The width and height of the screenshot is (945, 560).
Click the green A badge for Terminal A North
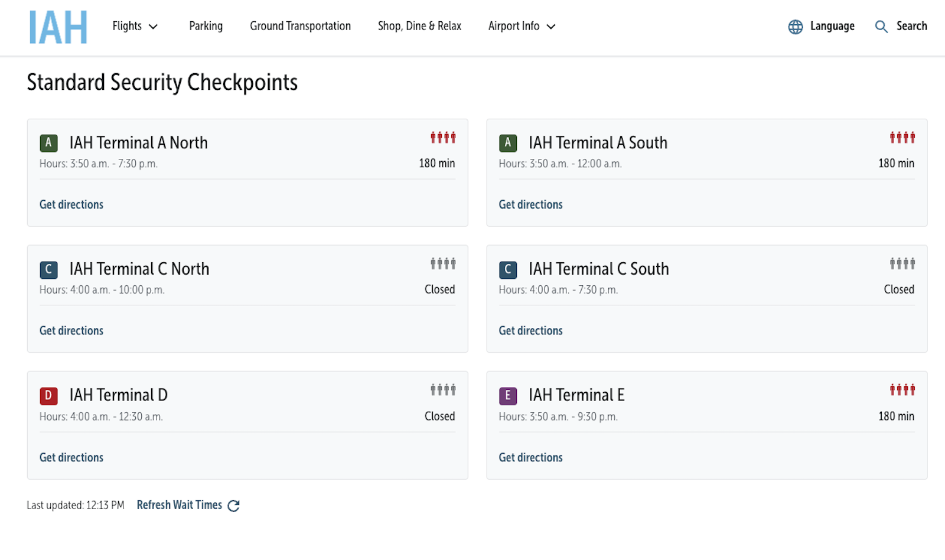[x=48, y=143]
